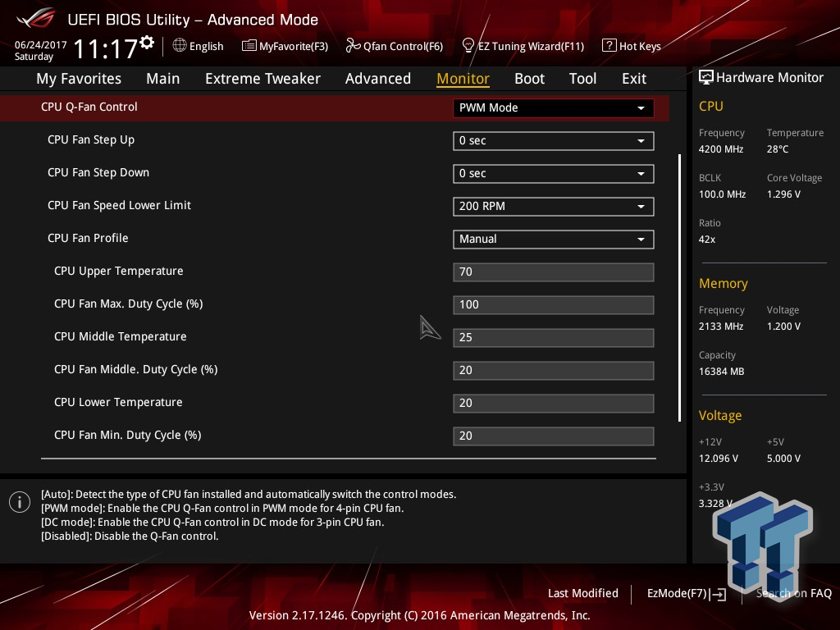Open the CPU Fan Step Down dropdown
Screen dimensions: 840x630
554,174
